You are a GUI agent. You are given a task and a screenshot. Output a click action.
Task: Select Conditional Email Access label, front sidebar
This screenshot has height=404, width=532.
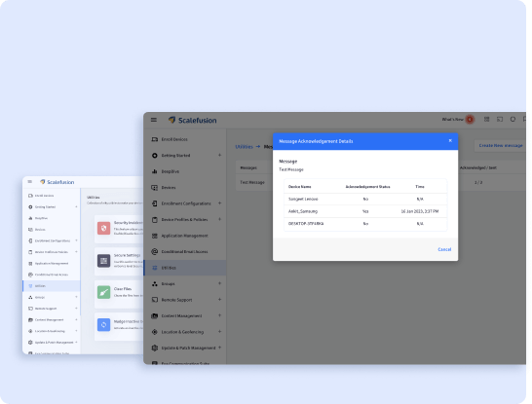coord(184,251)
